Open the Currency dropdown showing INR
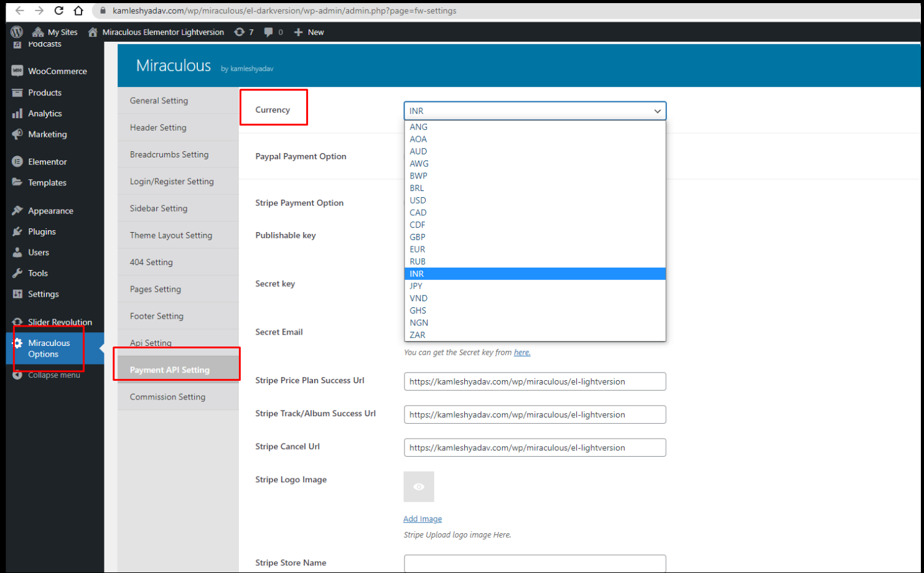Image resolution: width=924 pixels, height=573 pixels. 535,111
